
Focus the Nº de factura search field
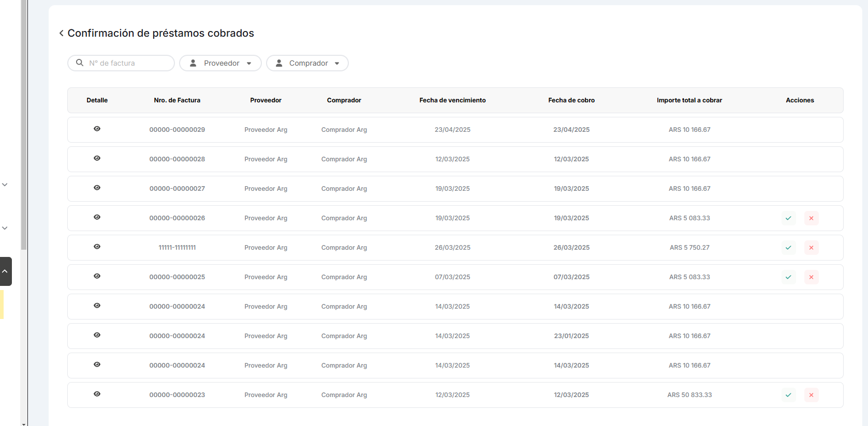[x=127, y=63]
